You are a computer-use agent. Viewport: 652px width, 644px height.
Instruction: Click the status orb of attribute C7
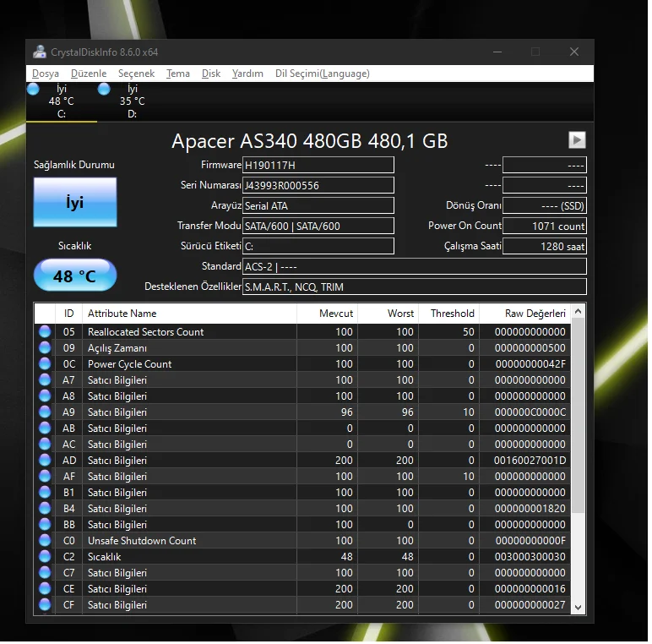point(45,572)
